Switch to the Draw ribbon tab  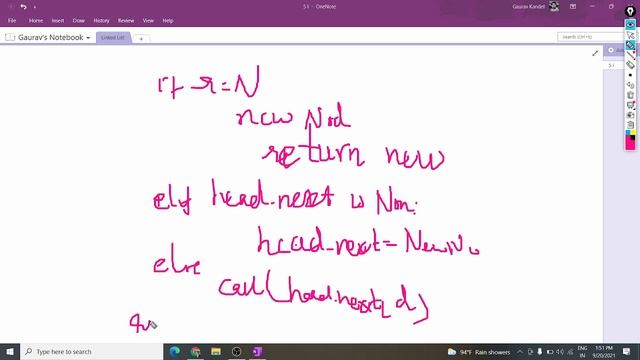[78, 20]
